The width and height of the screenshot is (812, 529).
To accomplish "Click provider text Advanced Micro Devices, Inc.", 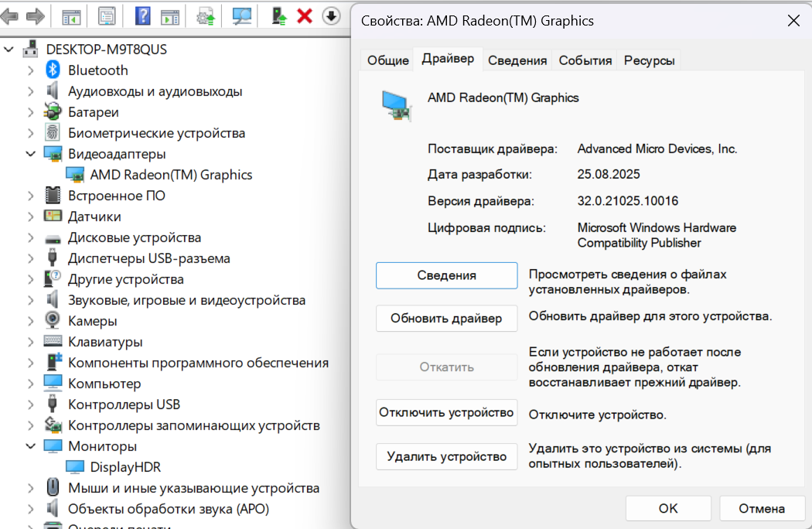I will [657, 148].
